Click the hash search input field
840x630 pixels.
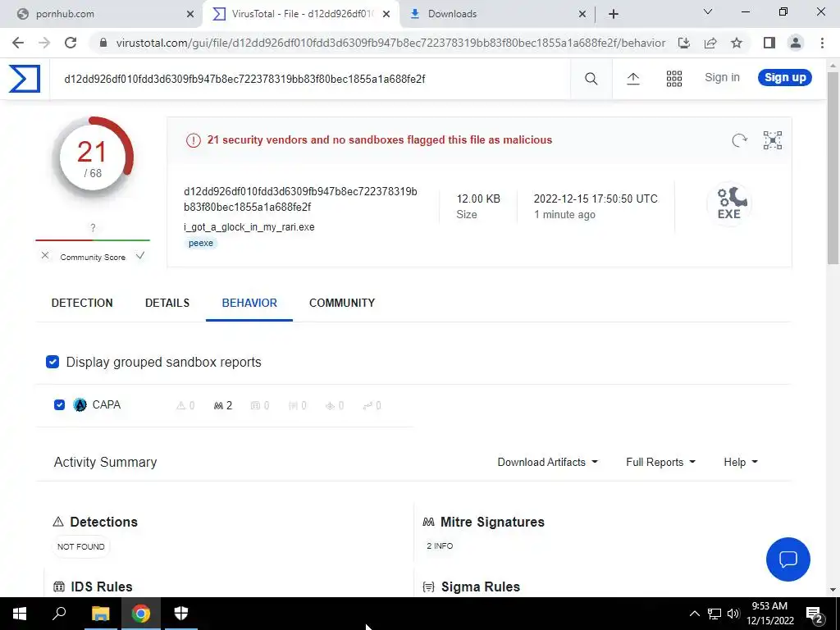pos(309,80)
